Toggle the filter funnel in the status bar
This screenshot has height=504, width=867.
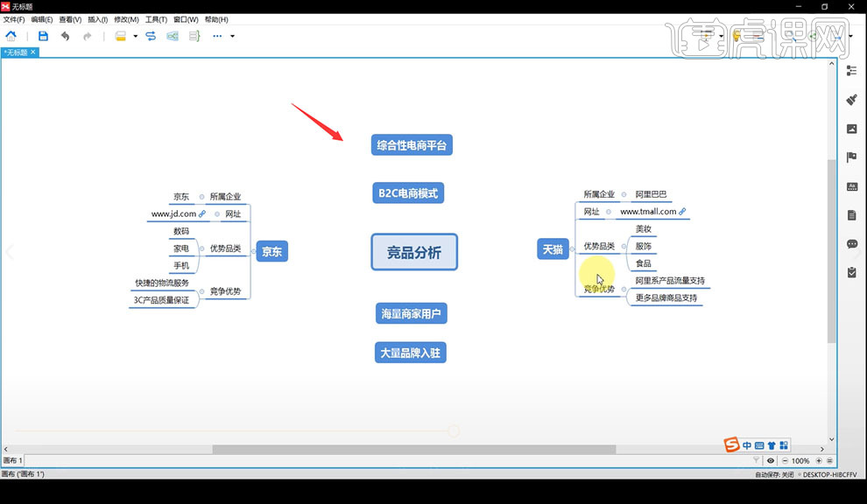point(757,459)
